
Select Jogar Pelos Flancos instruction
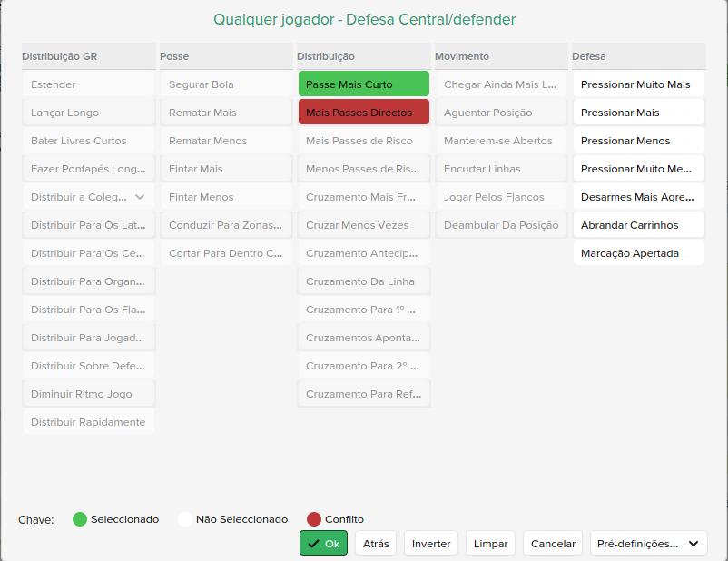pos(501,197)
